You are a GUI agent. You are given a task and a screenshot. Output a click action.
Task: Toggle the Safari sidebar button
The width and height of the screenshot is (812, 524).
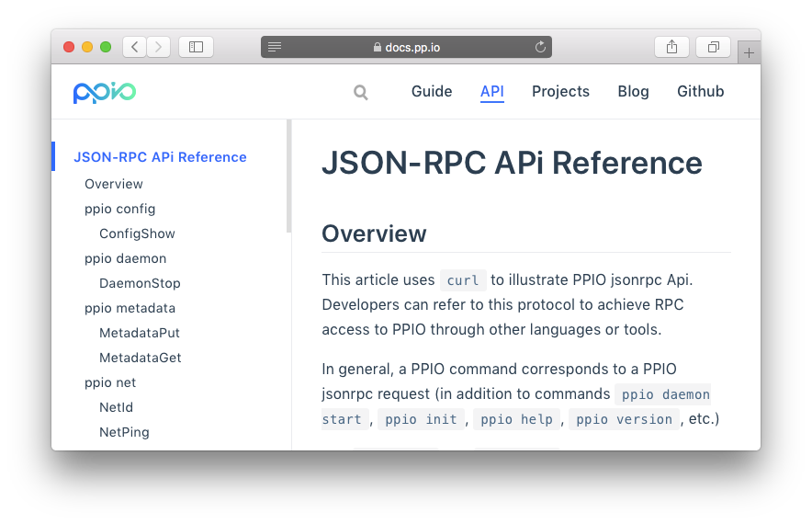pyautogui.click(x=196, y=47)
